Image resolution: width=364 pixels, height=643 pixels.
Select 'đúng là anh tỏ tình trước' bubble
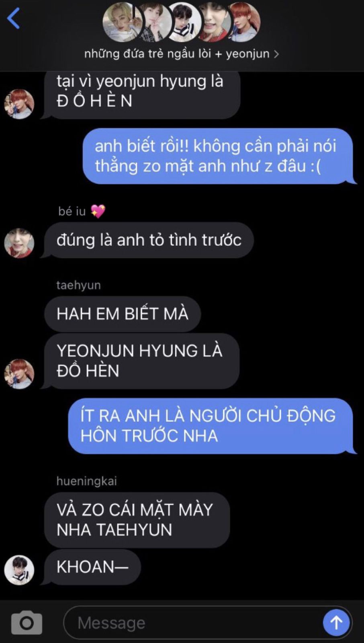coord(149,240)
